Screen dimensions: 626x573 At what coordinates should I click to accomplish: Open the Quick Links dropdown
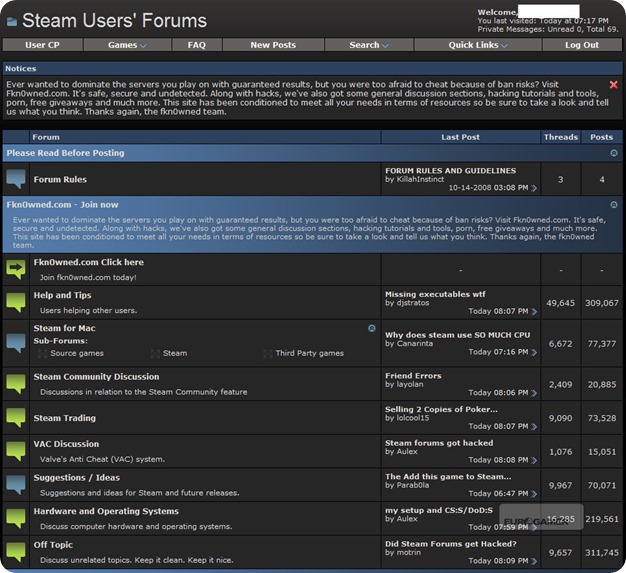pos(478,45)
